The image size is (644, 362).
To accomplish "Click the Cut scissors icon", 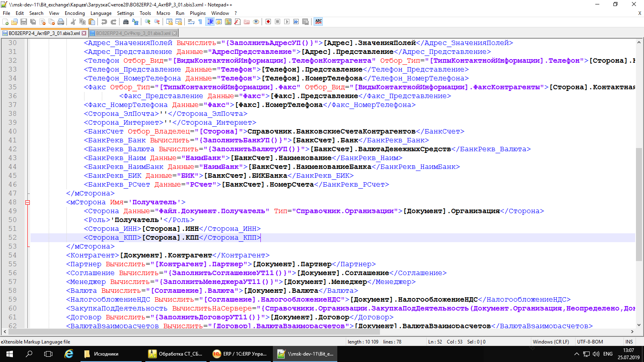I will [73, 22].
